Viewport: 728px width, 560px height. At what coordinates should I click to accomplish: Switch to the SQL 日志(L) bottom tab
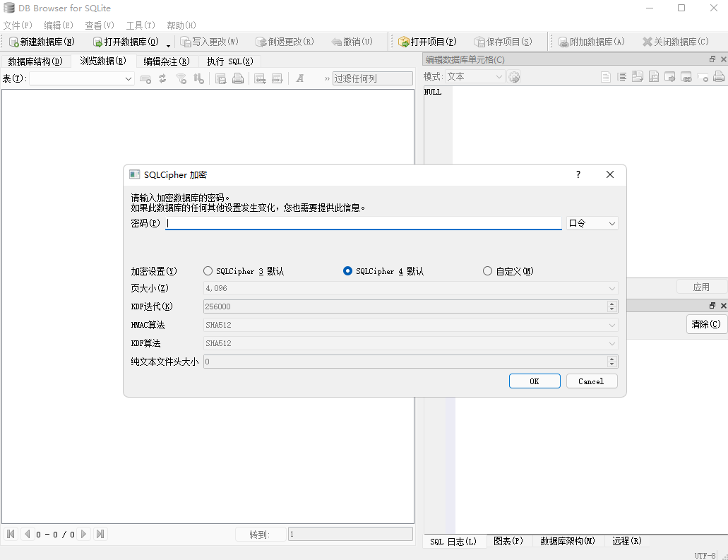(453, 542)
